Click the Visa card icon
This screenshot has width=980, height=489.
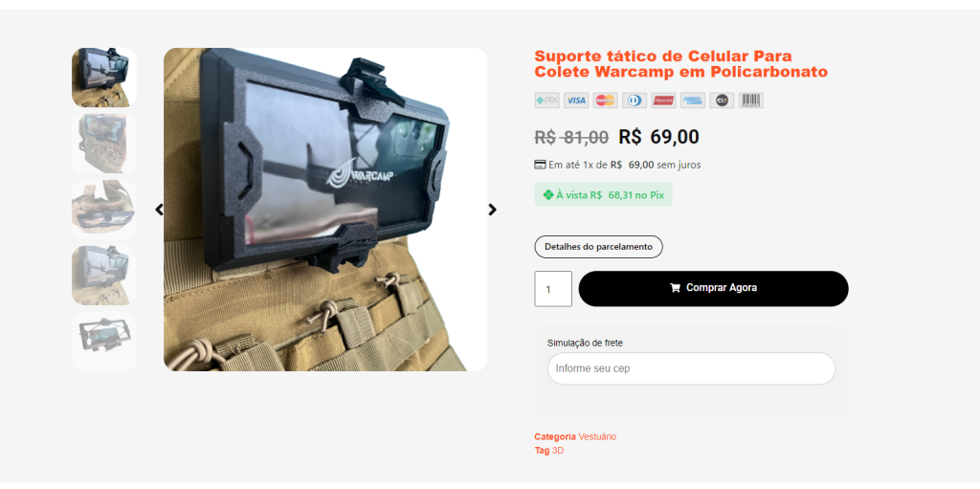pyautogui.click(x=576, y=100)
